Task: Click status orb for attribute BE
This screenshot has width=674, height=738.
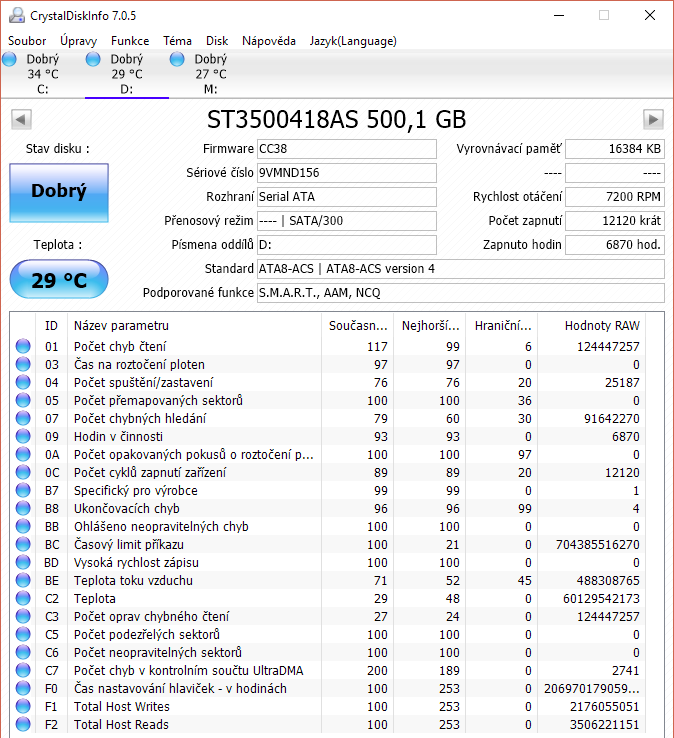Action: (23, 580)
